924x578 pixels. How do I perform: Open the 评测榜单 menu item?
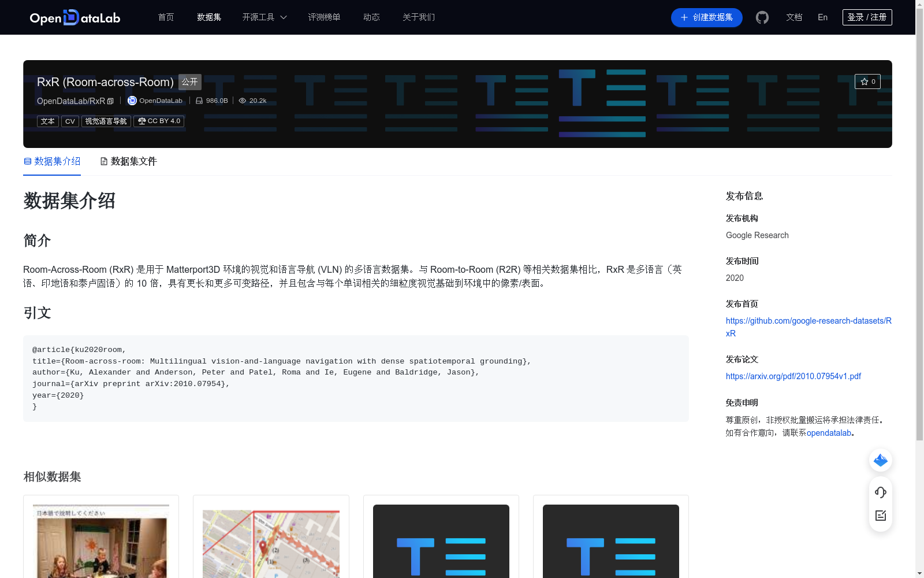tap(325, 17)
